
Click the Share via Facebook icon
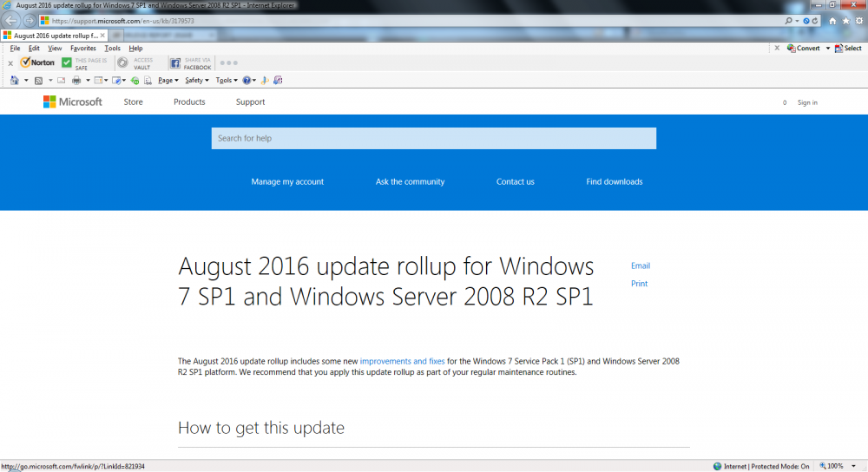[175, 63]
